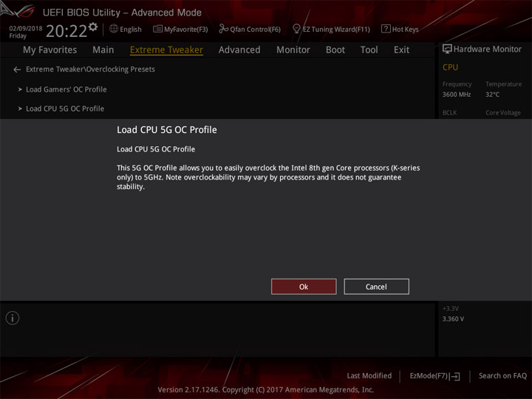
Task: Click the Hot Keys question mark icon
Action: pos(386,29)
